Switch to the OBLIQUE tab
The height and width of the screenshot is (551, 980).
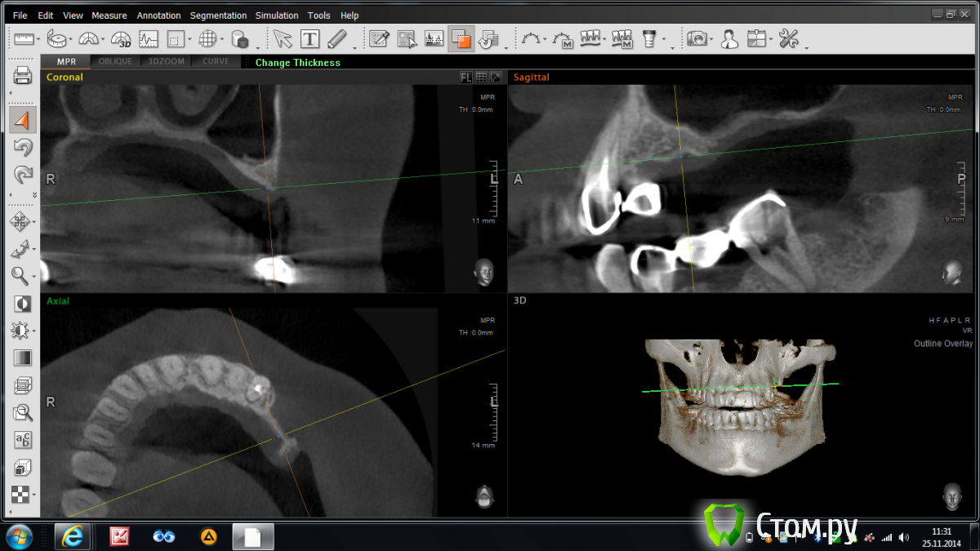click(115, 62)
